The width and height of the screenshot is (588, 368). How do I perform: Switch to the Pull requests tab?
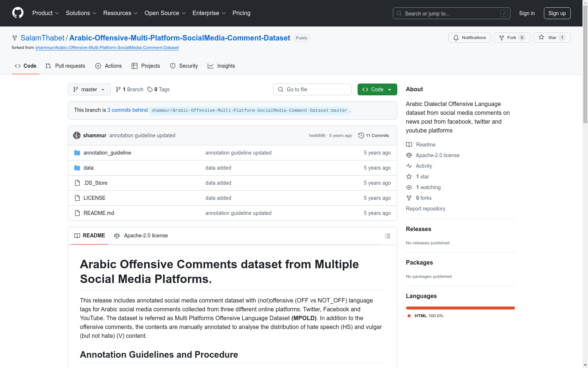pyautogui.click(x=65, y=66)
